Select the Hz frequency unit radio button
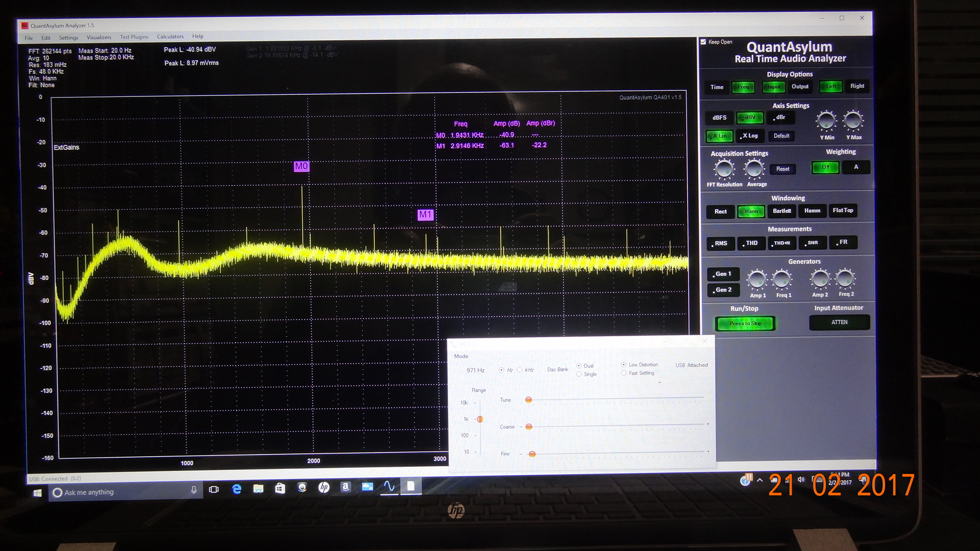Image resolution: width=980 pixels, height=551 pixels. pyautogui.click(x=502, y=370)
